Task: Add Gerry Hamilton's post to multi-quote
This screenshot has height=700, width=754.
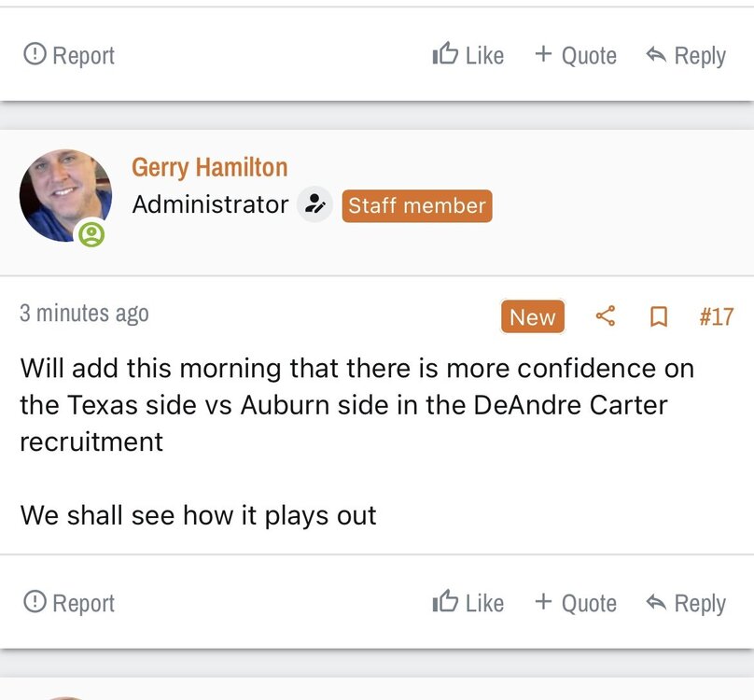Action: (x=575, y=603)
